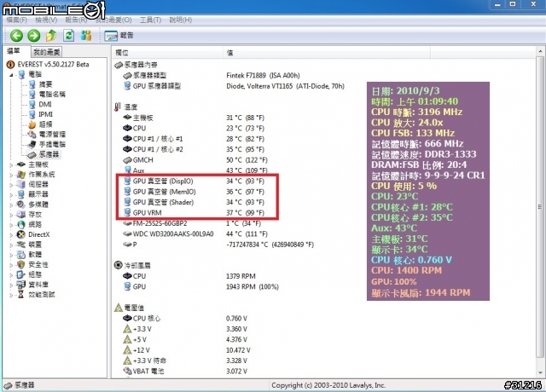Click the users icon in toolbar
This screenshot has width=546, height=392.
(x=86, y=35)
